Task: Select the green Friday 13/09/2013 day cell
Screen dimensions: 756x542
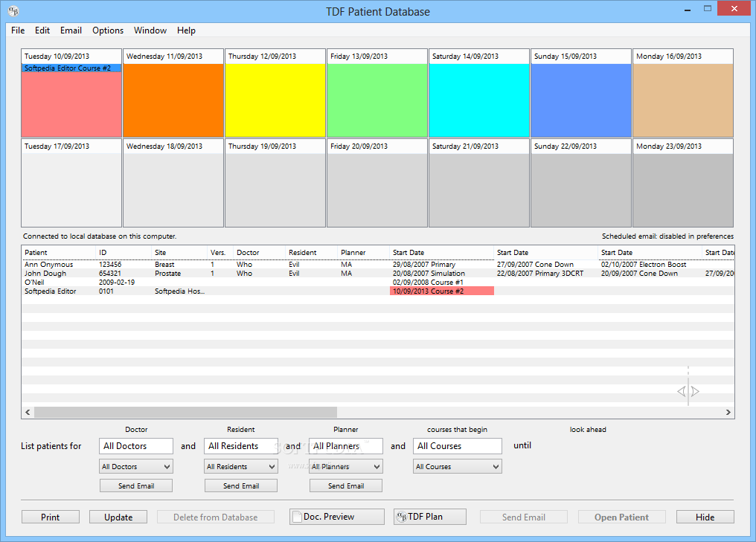Action: [x=377, y=100]
